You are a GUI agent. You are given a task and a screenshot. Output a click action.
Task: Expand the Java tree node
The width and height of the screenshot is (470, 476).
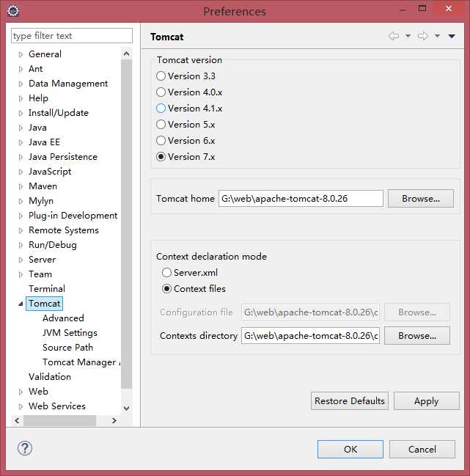[x=21, y=128]
